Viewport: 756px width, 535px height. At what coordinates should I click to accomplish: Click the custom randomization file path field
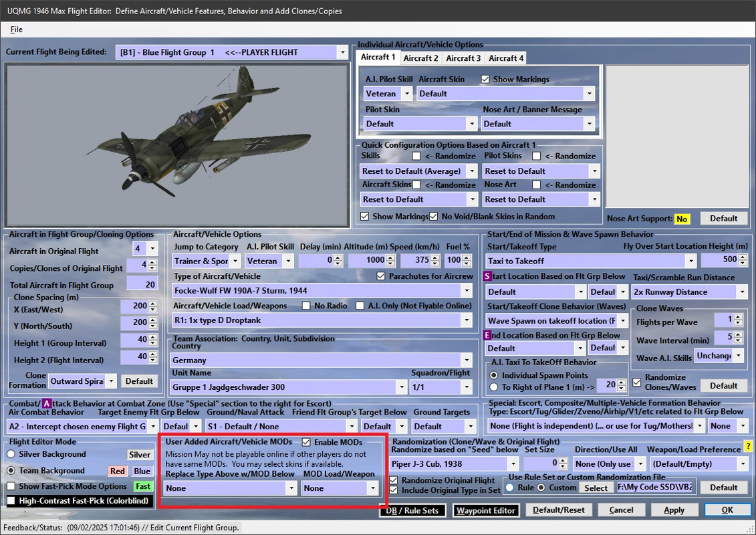655,488
